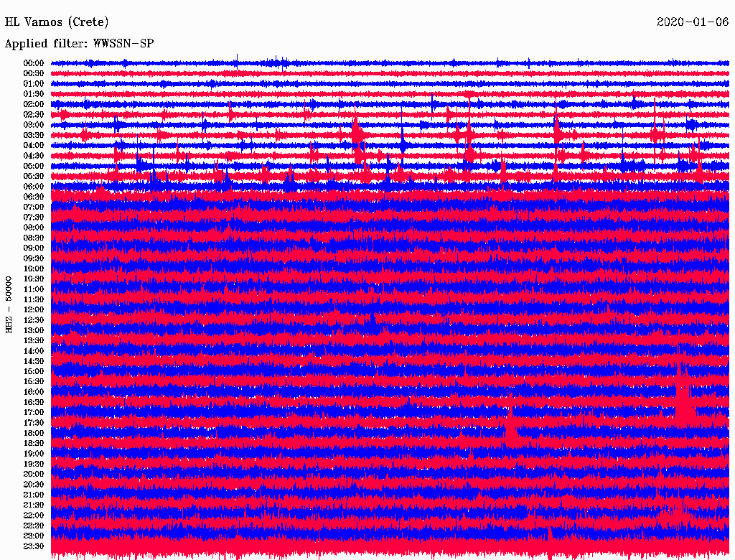This screenshot has height=560, width=735.
Task: Click the 08:00 time label
Action: 34,228
